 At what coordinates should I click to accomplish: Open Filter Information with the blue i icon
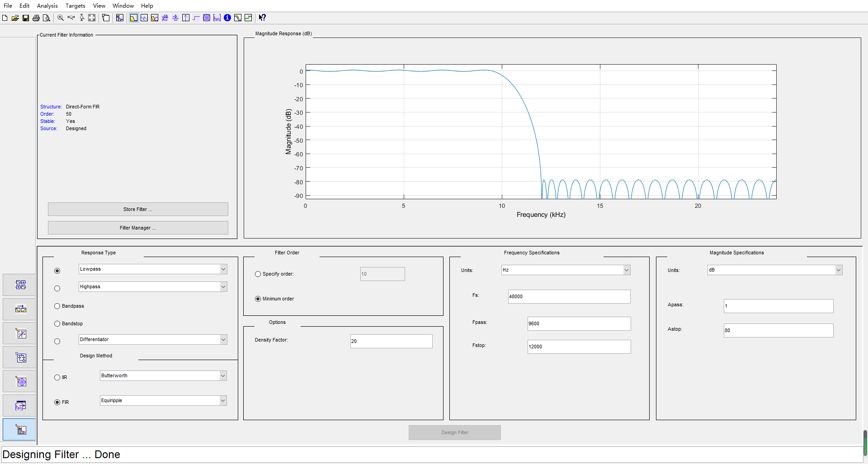coord(227,18)
